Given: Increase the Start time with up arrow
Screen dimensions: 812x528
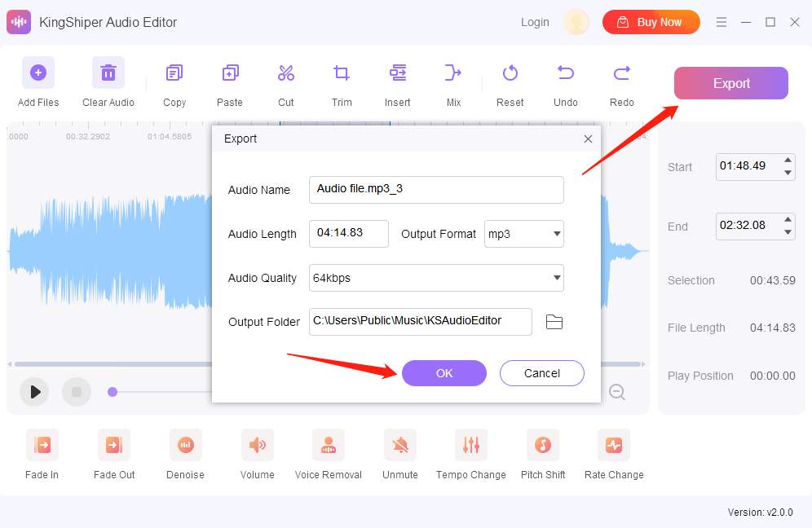Looking at the screenshot, I should (x=788, y=160).
